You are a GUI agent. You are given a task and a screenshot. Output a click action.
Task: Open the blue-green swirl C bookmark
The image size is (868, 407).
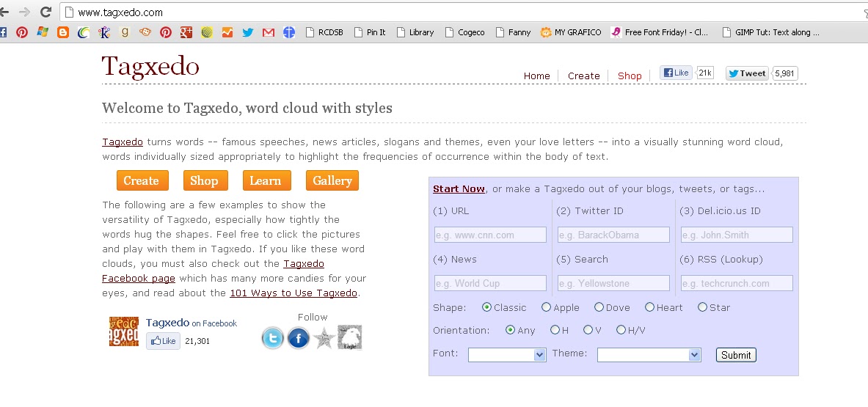[x=84, y=32]
